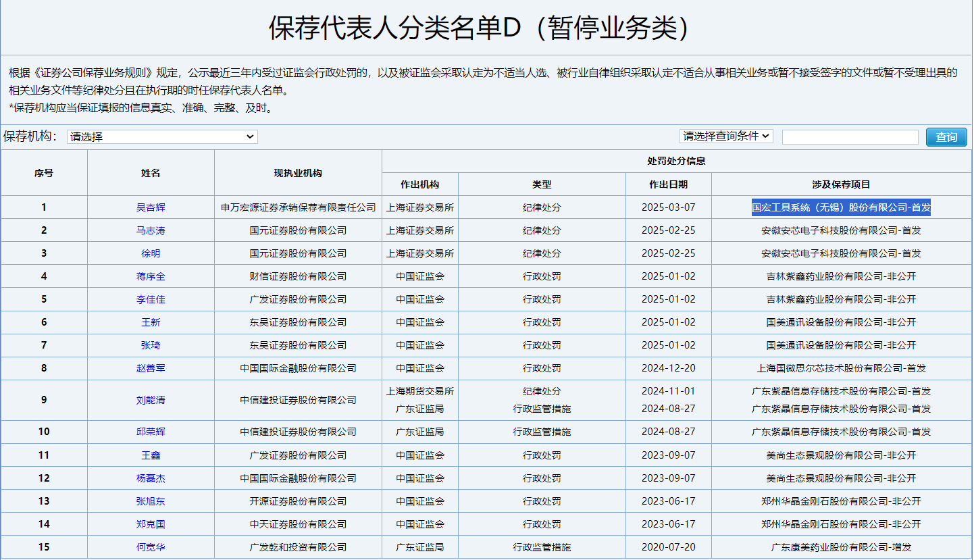Click 保荐机构 label
Image resolution: width=974 pixels, height=560 pixels.
pyautogui.click(x=30, y=136)
